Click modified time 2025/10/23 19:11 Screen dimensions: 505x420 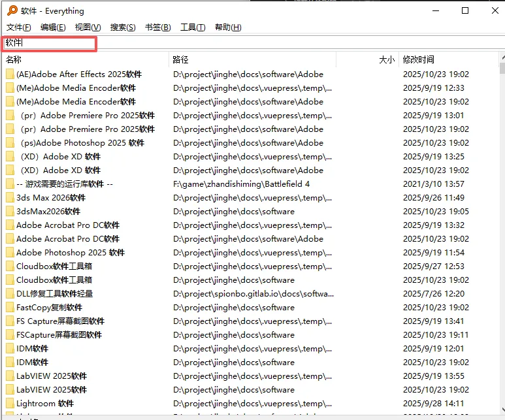tap(436, 335)
